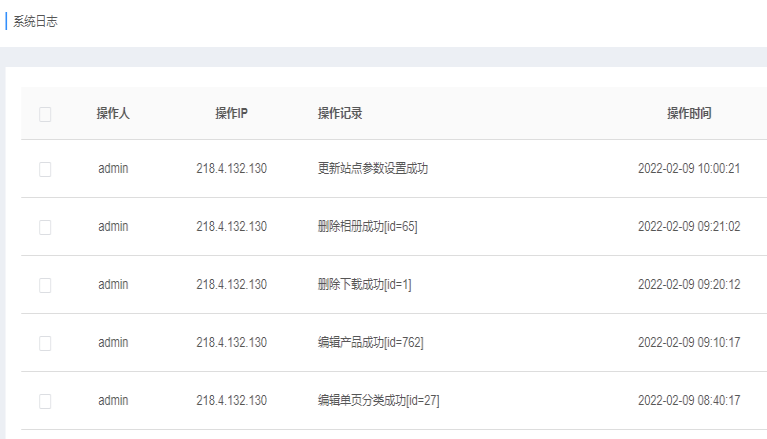Toggle the select-all checkbox in table header

[45, 114]
